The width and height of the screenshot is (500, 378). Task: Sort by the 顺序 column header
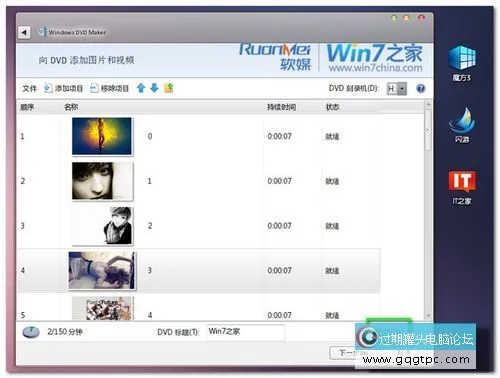[27, 107]
